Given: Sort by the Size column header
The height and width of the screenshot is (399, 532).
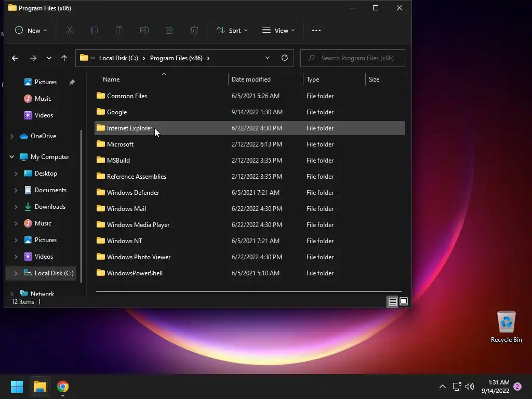Looking at the screenshot, I should pos(386,79).
